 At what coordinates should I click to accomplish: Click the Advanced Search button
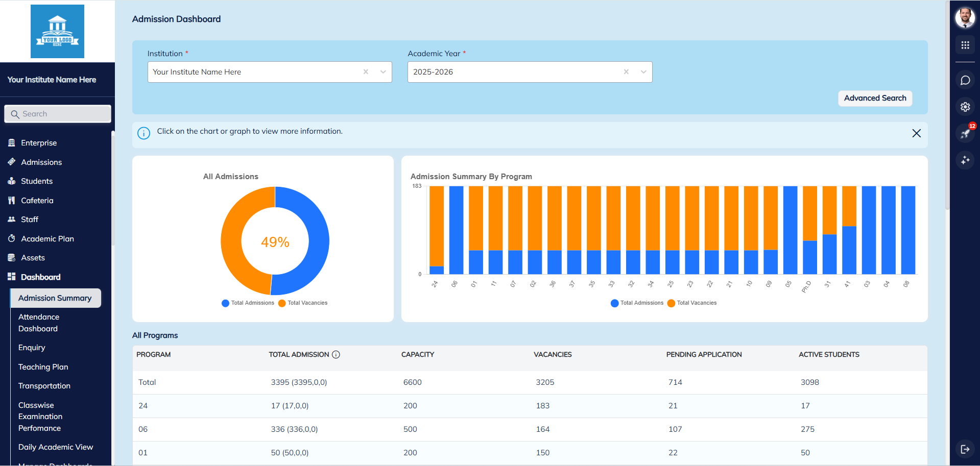[x=875, y=98]
